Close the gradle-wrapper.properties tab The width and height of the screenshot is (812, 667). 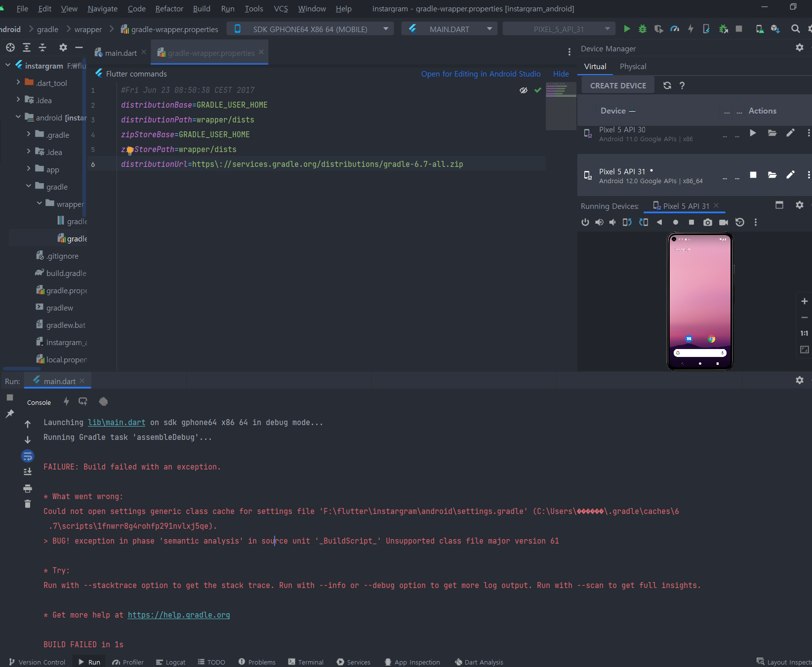point(261,52)
